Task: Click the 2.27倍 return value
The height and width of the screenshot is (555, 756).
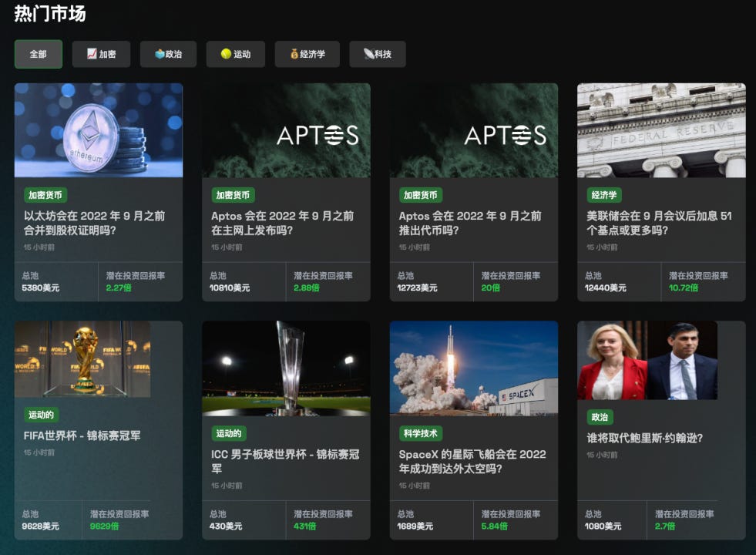Action: [x=119, y=288]
